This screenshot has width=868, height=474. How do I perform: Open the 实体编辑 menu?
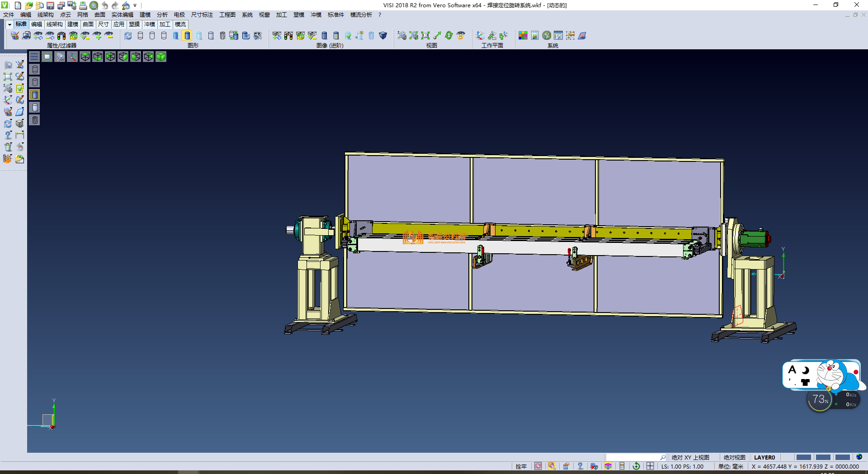[x=122, y=15]
